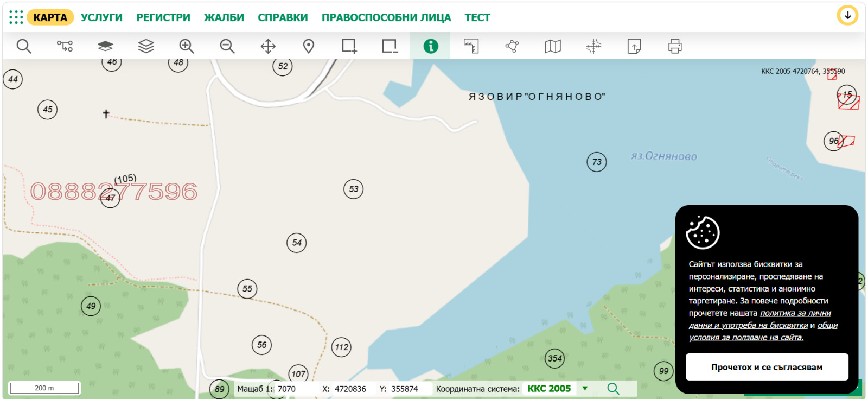Click the X coordinate field 4720836
Screen dimensions: 868x399
[353, 389]
